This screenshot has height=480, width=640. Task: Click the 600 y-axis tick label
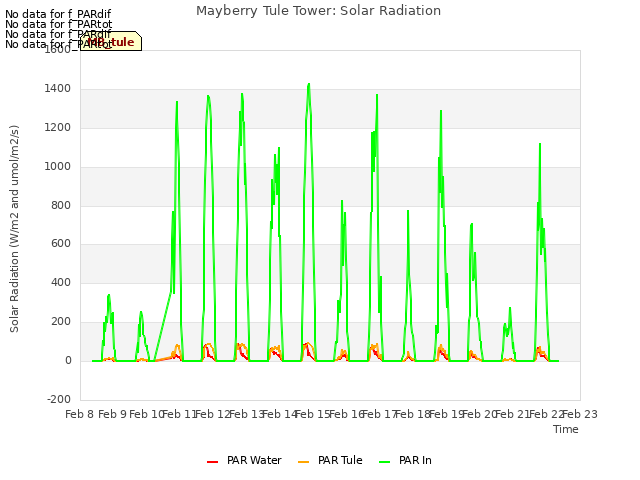tap(61, 244)
